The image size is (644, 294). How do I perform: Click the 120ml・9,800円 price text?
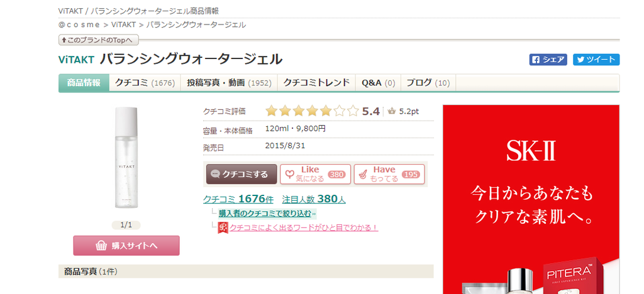(296, 129)
